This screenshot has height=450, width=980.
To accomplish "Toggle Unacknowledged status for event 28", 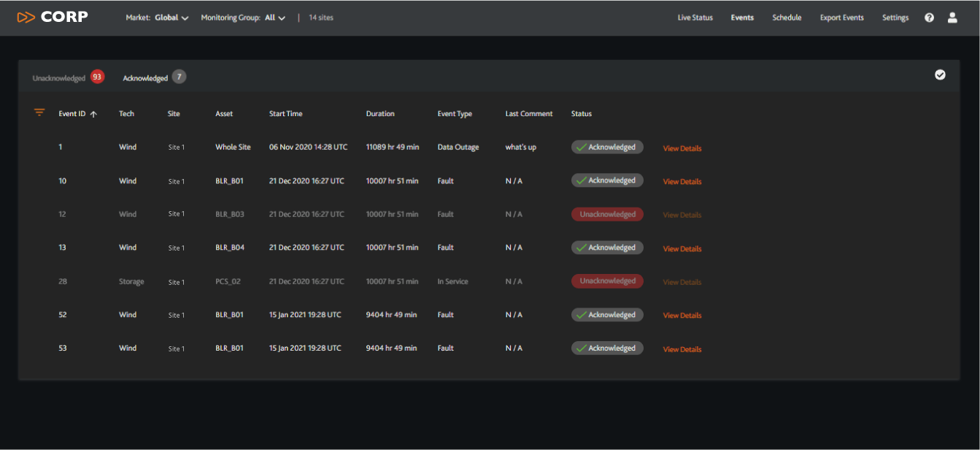I will [607, 281].
